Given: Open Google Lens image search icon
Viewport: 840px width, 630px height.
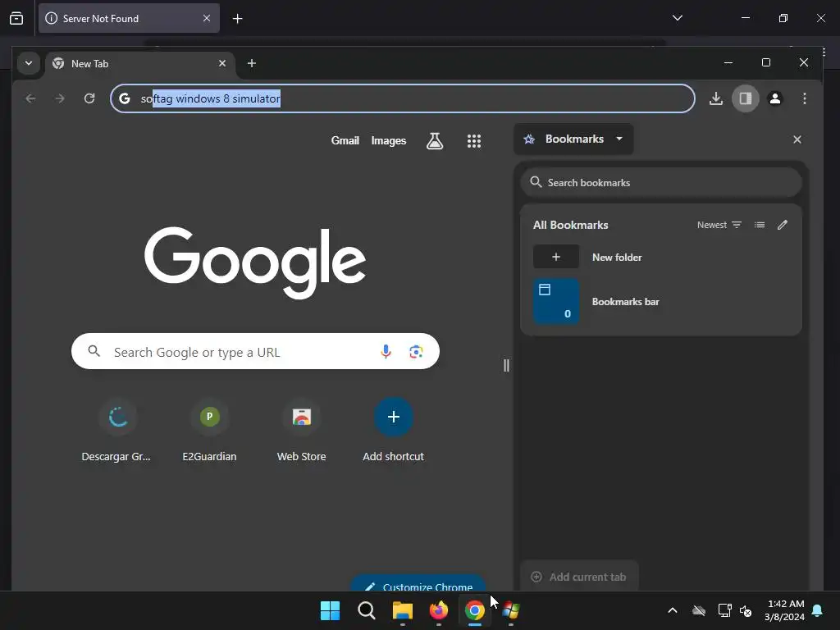Looking at the screenshot, I should 416,351.
